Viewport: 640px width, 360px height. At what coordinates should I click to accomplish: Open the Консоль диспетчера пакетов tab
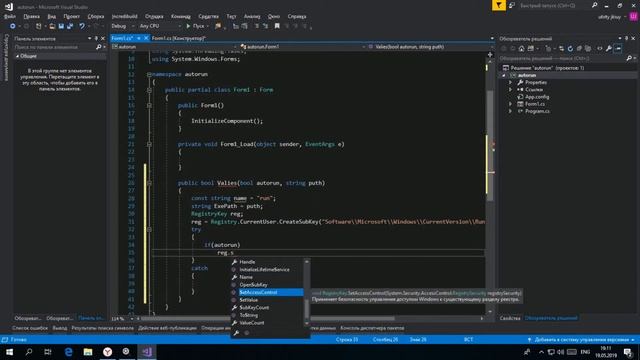click(372, 328)
